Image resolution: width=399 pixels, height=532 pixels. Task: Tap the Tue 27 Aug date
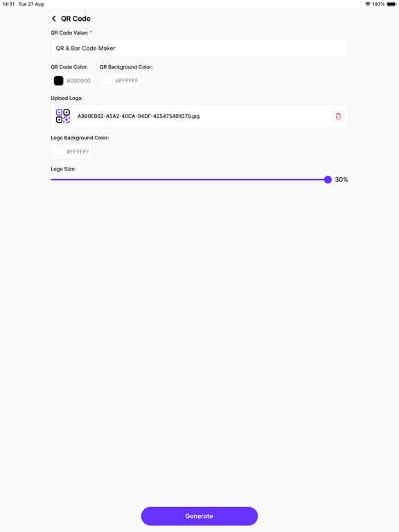click(x=31, y=4)
